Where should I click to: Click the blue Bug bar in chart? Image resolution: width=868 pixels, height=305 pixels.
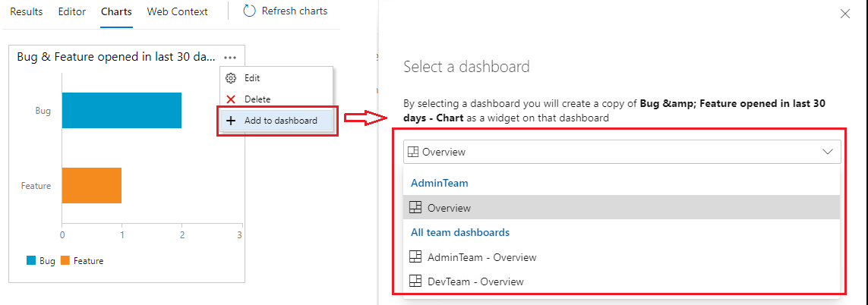point(122,110)
